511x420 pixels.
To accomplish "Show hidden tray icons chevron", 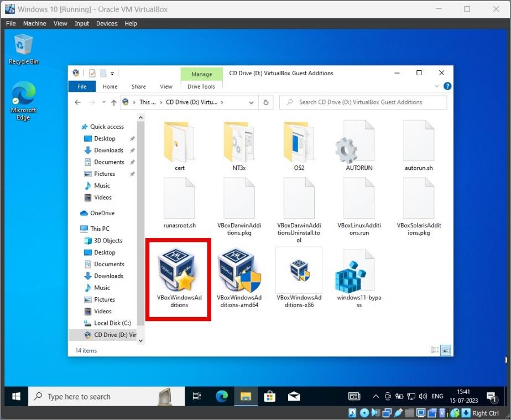I will [x=376, y=396].
